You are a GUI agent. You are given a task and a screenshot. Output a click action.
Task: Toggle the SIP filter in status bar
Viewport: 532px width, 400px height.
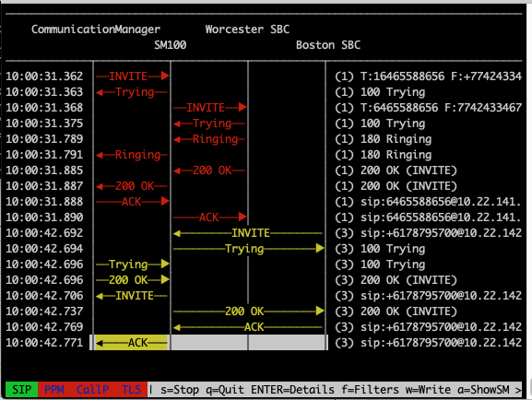point(21,390)
